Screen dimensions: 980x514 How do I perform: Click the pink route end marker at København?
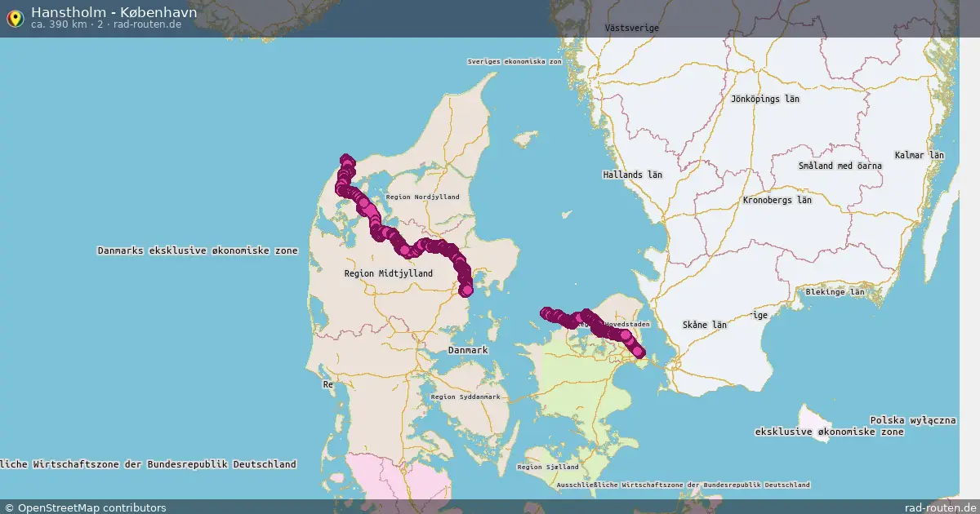(x=639, y=352)
